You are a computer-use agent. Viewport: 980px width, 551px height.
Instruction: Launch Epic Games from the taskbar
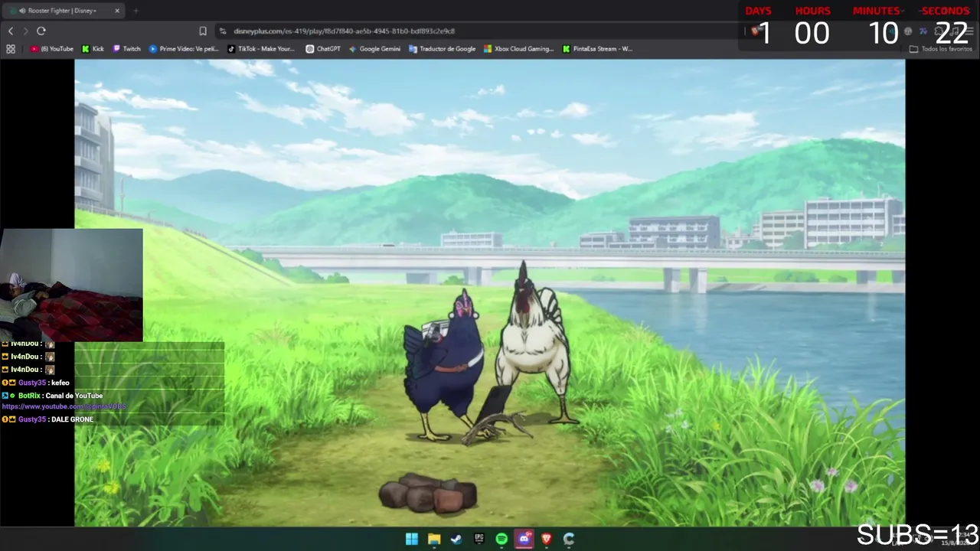click(x=479, y=539)
